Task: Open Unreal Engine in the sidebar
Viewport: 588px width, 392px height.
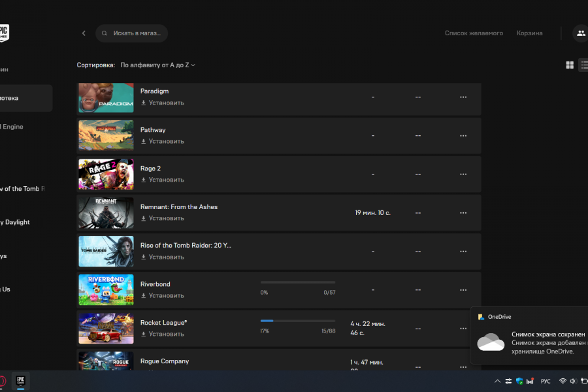Action: pyautogui.click(x=12, y=127)
